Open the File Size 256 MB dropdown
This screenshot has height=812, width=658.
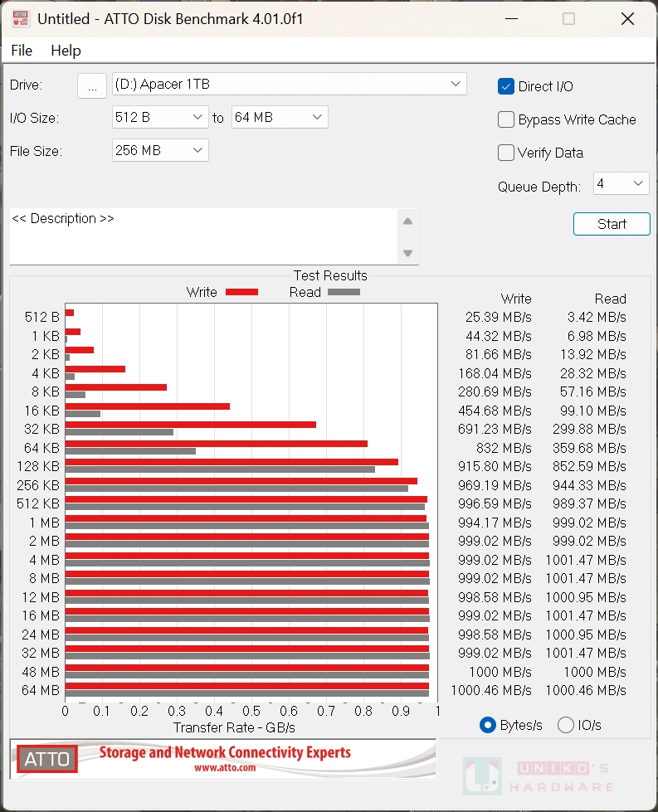160,150
